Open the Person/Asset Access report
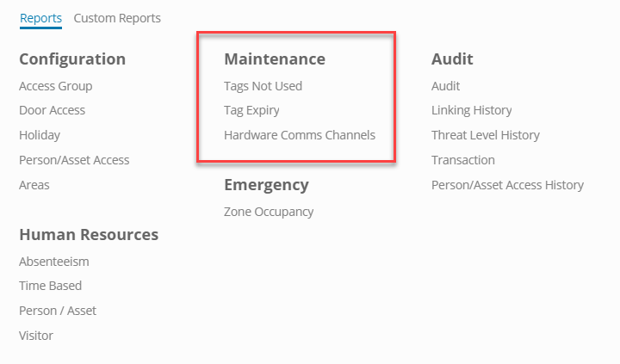Viewport: 620px width, 364px height. coord(74,160)
